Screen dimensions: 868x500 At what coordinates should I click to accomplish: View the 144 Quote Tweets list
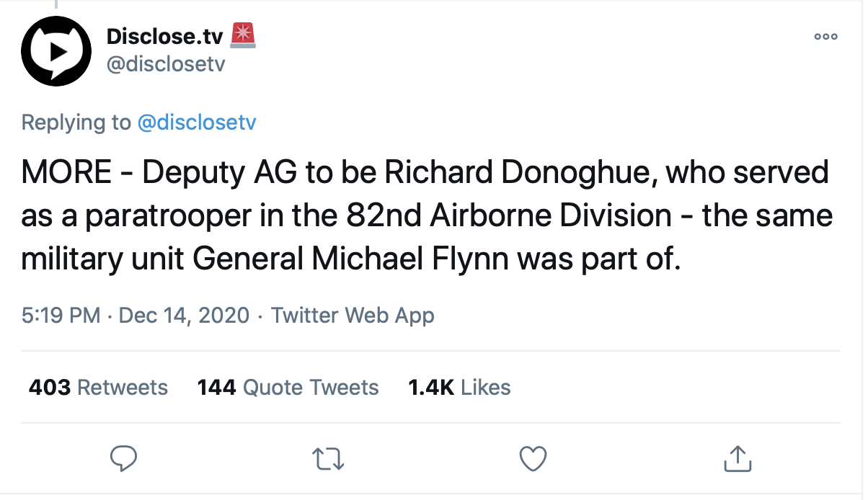288,387
